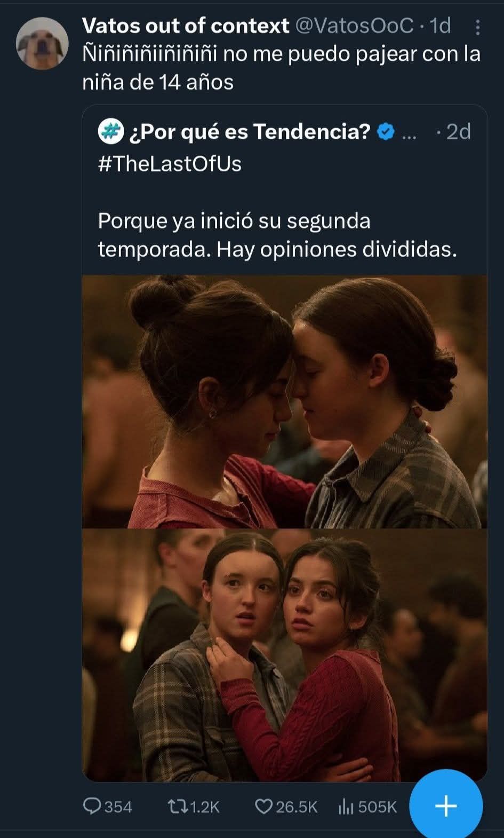Open the 2d timestamp of quoted post
504x838 pixels.
[458, 131]
